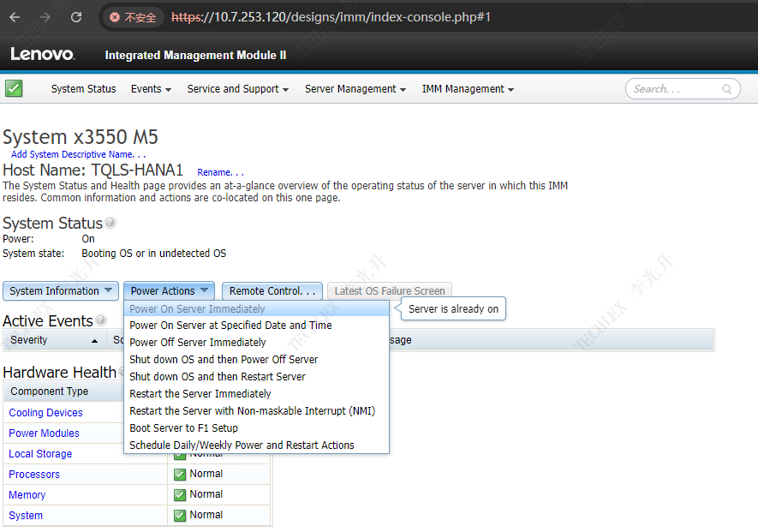The image size is (758, 532).
Task: Click the browser address bar URL
Action: point(331,17)
